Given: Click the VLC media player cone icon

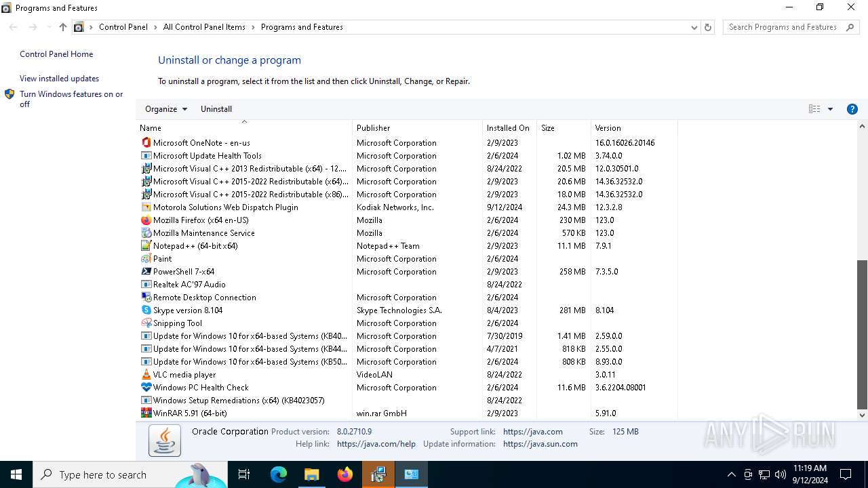Looking at the screenshot, I should coord(146,375).
